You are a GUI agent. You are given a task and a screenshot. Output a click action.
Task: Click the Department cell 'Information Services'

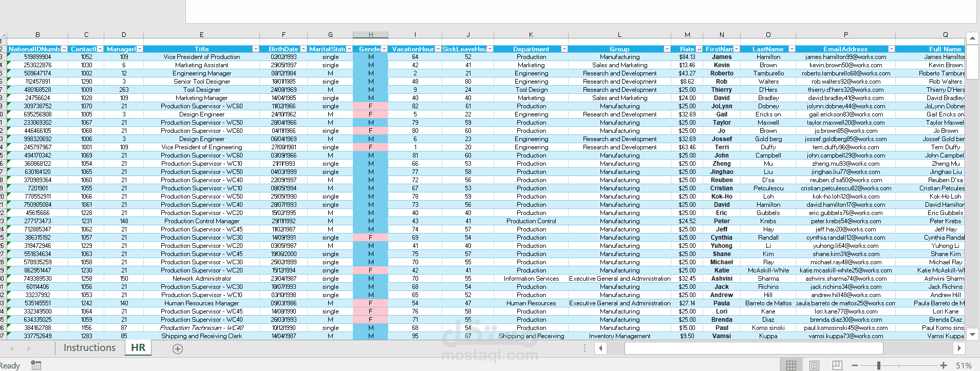click(x=531, y=279)
